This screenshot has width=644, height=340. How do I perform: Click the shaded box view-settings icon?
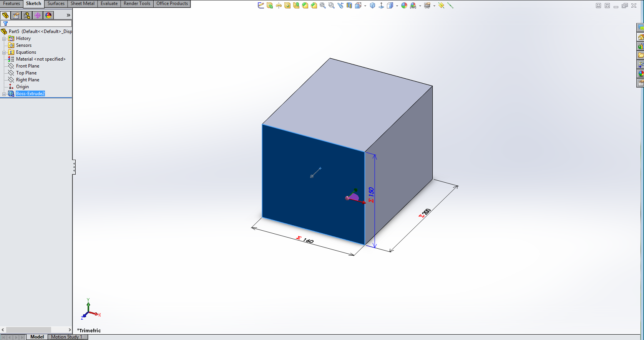[390, 5]
